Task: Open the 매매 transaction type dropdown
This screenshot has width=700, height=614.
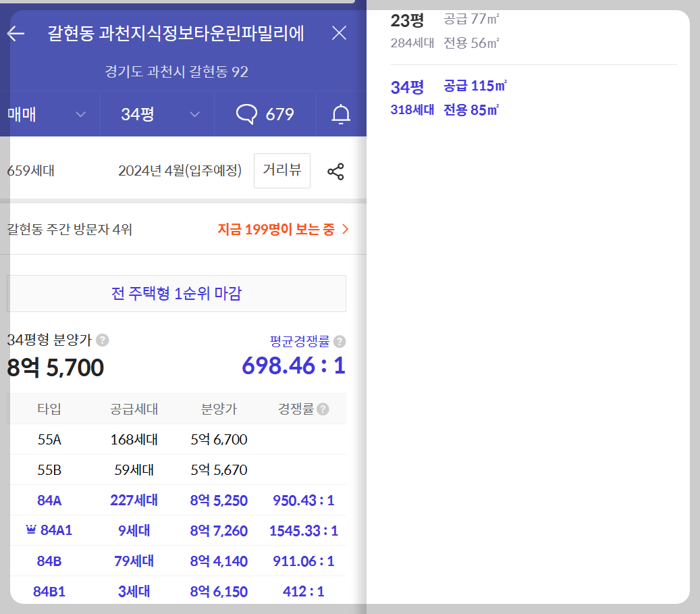Action: pos(47,113)
